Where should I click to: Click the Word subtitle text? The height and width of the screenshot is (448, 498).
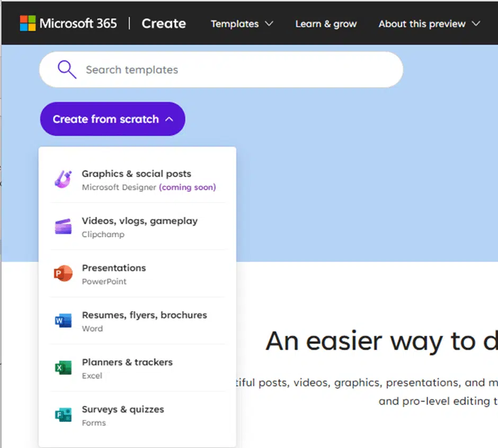click(x=92, y=328)
